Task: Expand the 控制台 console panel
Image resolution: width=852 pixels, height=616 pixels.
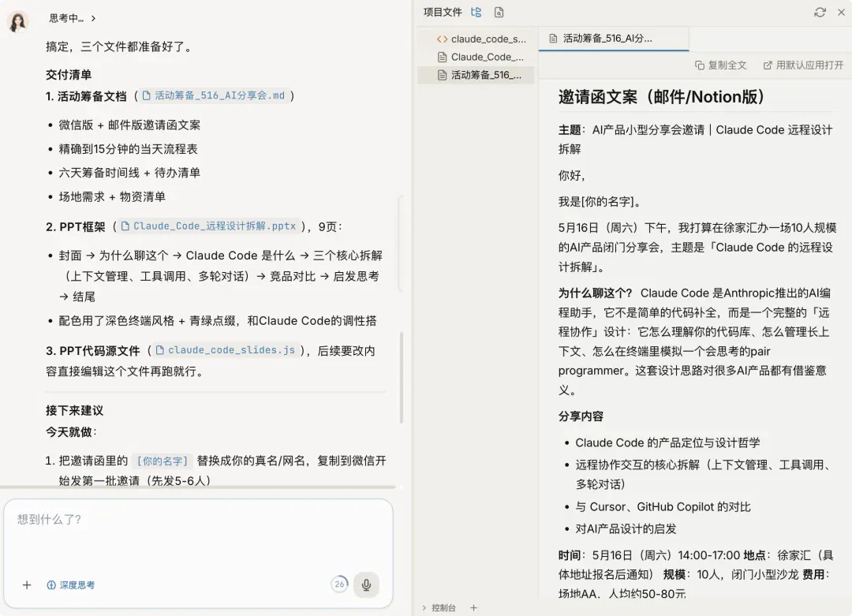Action: click(x=439, y=608)
